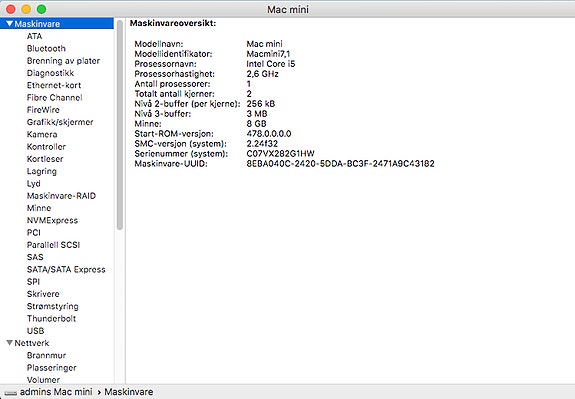Click the 2,6 GHz processor speed

(263, 74)
